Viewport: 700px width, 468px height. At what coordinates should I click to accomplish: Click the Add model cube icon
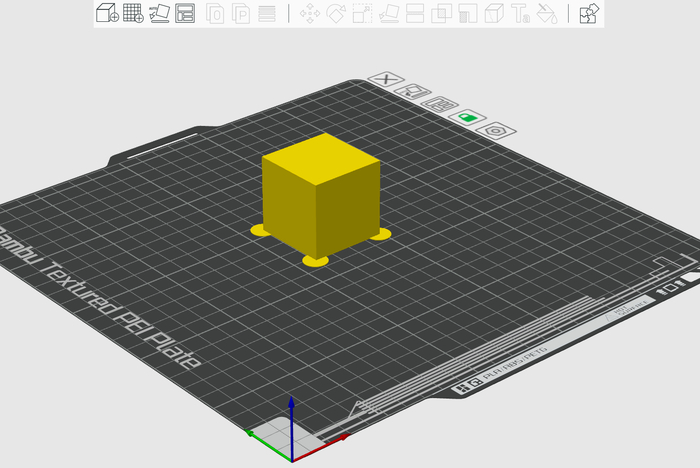tap(107, 13)
